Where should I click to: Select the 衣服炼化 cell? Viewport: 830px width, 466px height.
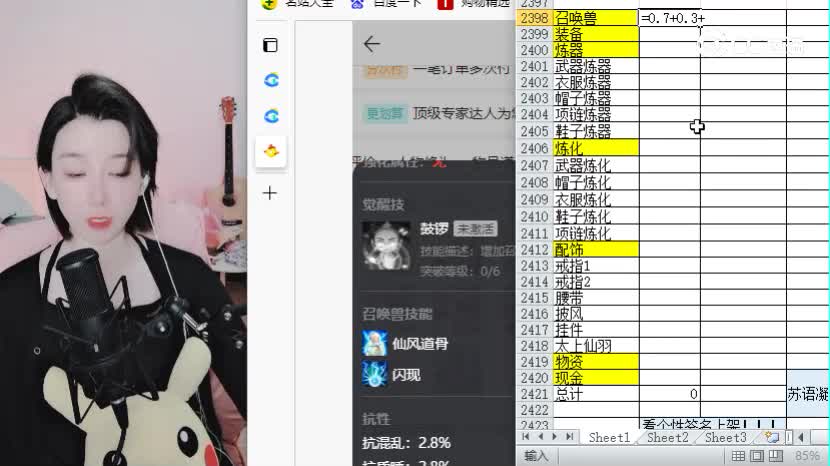pyautogui.click(x=596, y=200)
